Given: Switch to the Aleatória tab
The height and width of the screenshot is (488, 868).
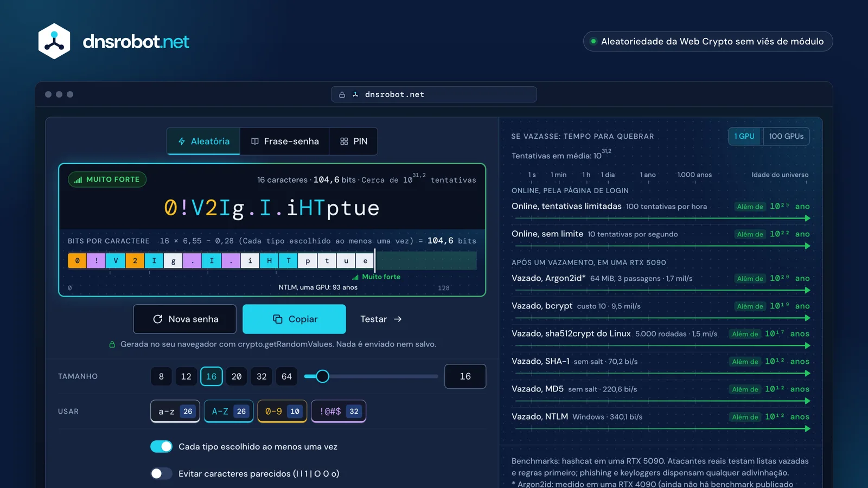Looking at the screenshot, I should tap(203, 142).
